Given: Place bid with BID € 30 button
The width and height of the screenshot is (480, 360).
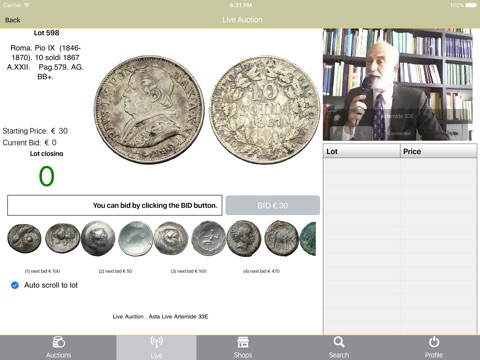Looking at the screenshot, I should (x=273, y=205).
